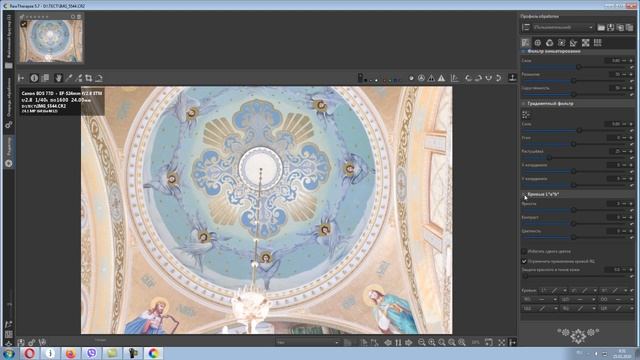Toggle highlight clipping warning triangle
Image resolution: width=640 pixels, height=360 pixels.
(442, 78)
